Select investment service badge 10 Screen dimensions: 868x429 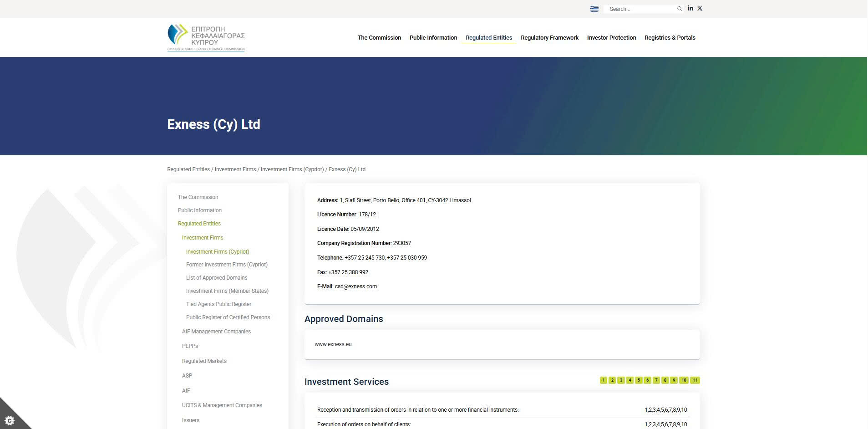(684, 380)
